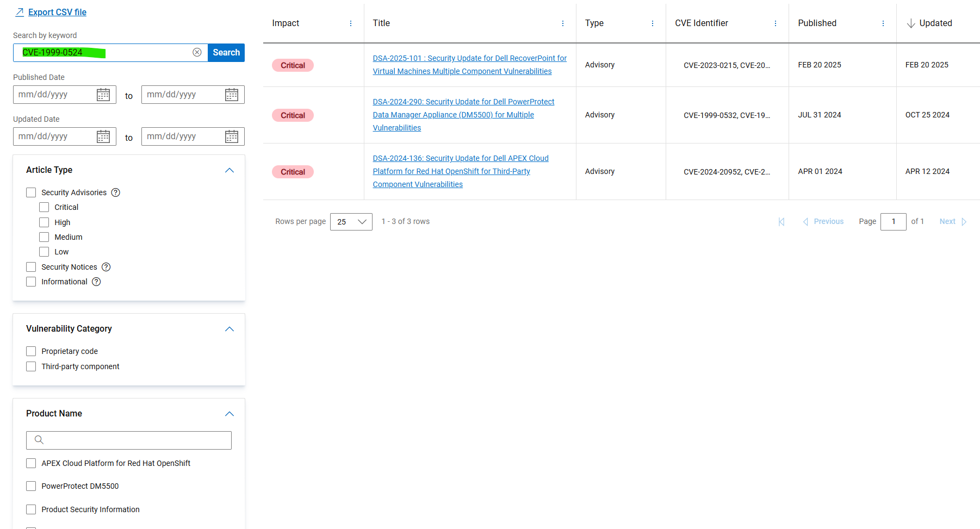The image size is (980, 529).
Task: Open advisory DSA-2025-101 RecoverPoint link
Action: coord(469,65)
